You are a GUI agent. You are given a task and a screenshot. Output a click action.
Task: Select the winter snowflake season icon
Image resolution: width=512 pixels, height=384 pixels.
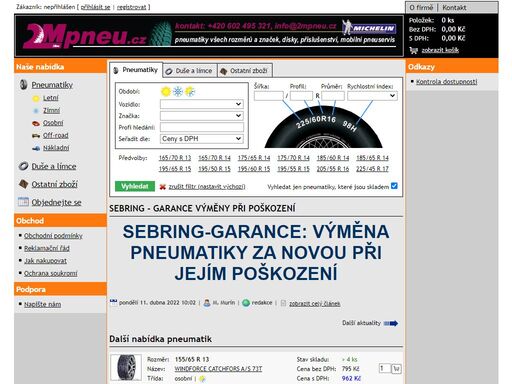(178, 91)
